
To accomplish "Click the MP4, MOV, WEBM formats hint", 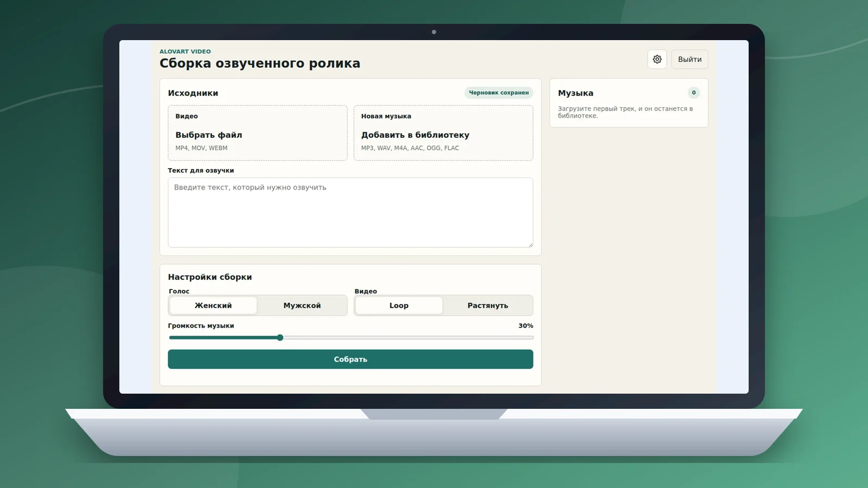I will tap(201, 148).
